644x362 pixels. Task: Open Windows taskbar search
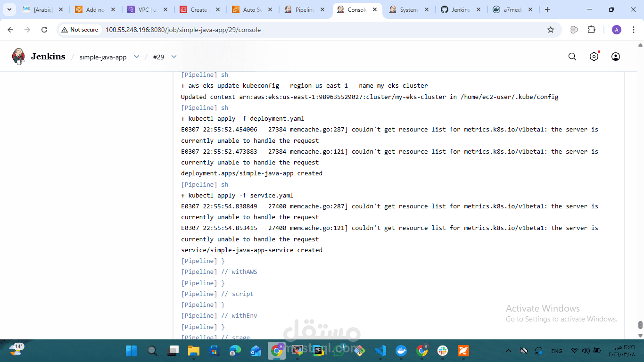(x=152, y=351)
